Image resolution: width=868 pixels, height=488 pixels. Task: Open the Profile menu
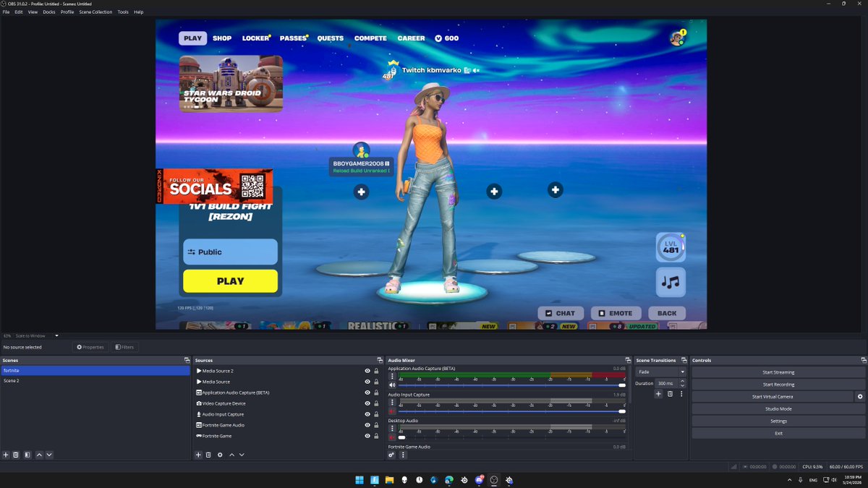(x=67, y=12)
